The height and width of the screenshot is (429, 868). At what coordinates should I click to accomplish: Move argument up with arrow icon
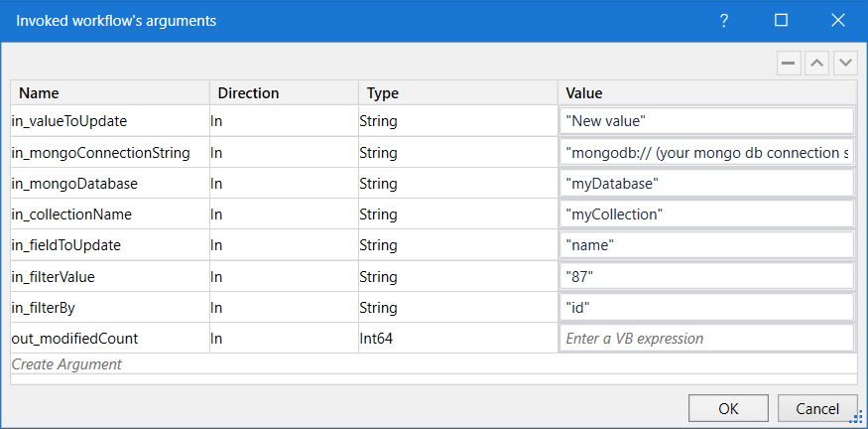(817, 63)
